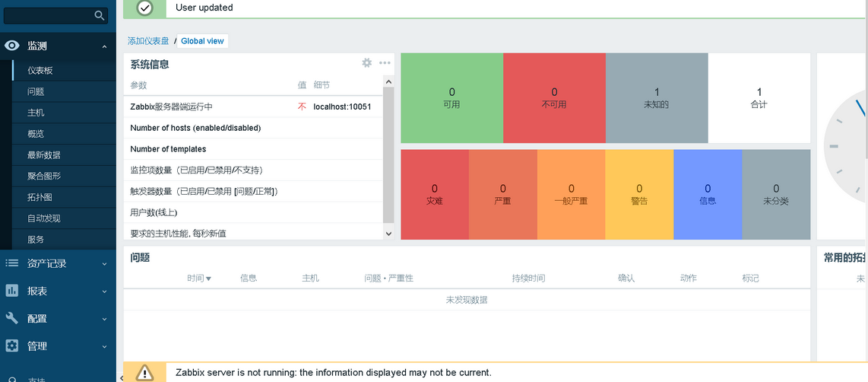
Task: Expand the 管理 menu section
Action: click(104, 346)
